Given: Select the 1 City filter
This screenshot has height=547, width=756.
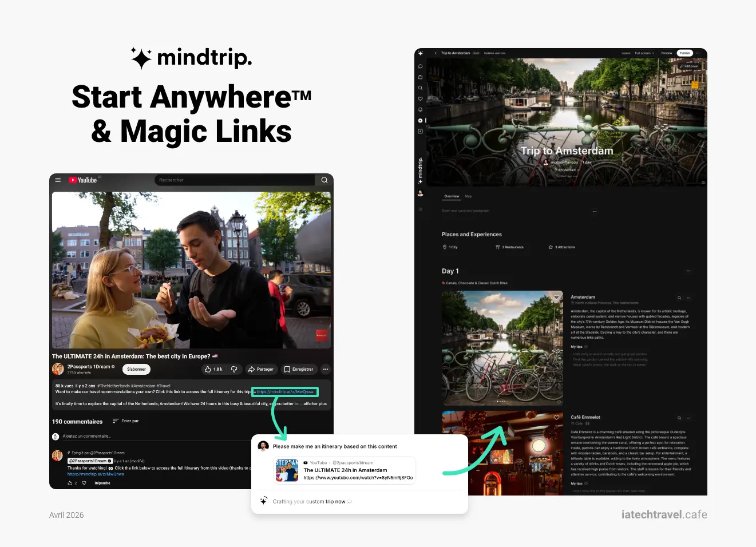Looking at the screenshot, I should click(x=450, y=247).
